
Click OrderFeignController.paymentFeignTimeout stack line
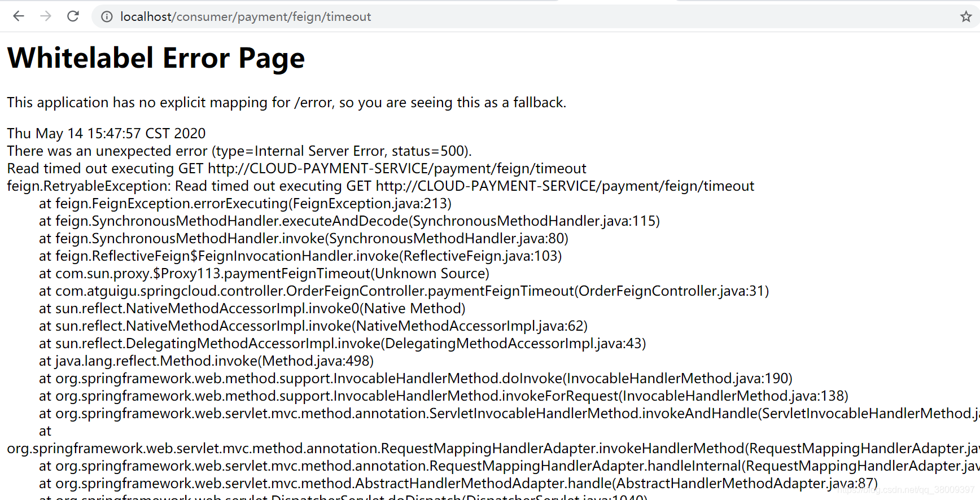click(404, 291)
